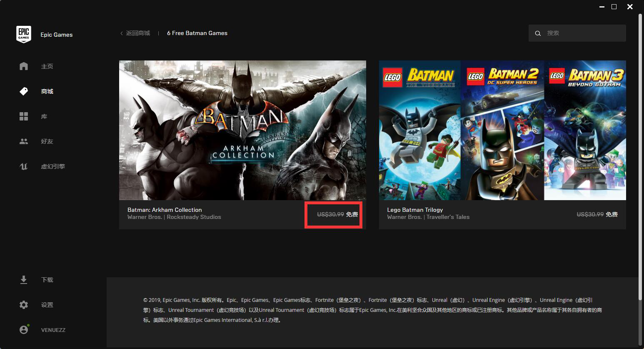
Task: Maximize the Epic Games launcher window
Action: 614,7
